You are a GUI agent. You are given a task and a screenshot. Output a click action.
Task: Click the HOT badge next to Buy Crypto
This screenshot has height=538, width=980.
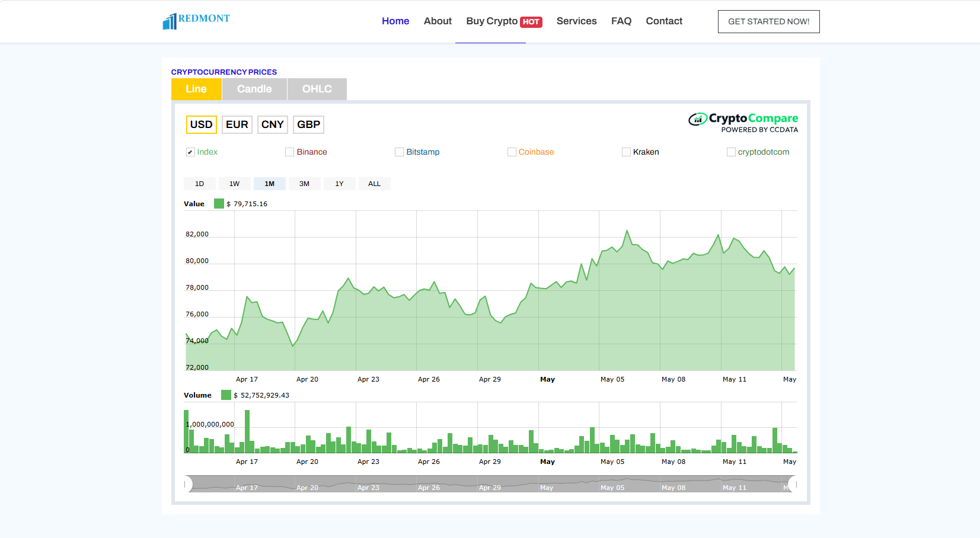click(x=531, y=22)
